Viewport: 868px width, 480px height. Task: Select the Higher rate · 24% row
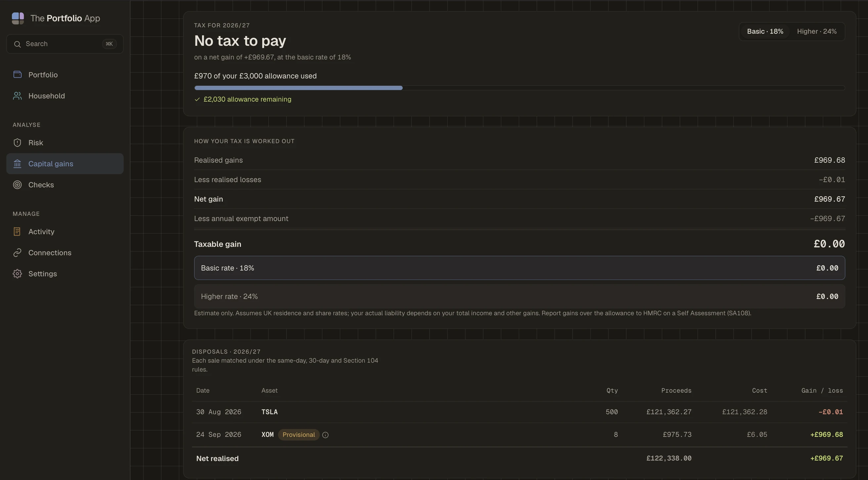(519, 297)
